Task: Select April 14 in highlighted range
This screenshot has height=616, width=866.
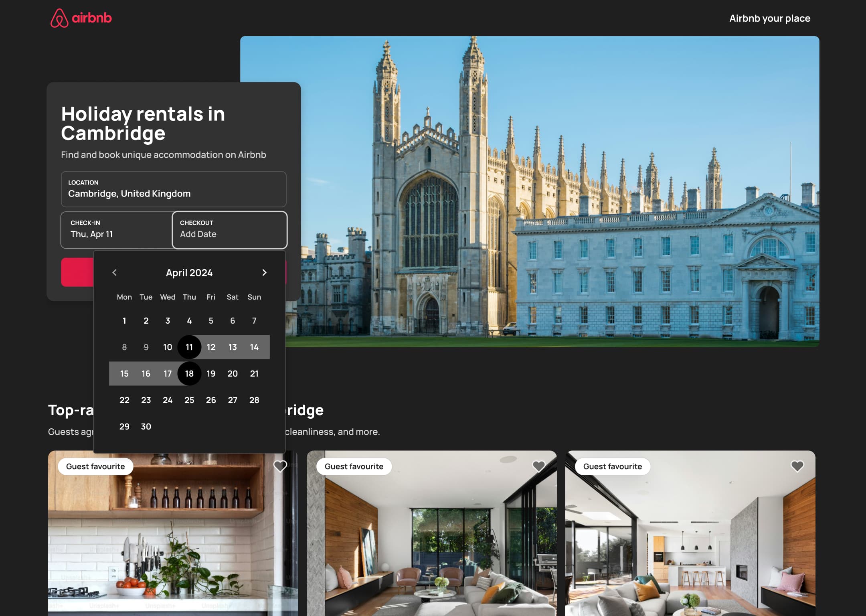Action: [254, 347]
